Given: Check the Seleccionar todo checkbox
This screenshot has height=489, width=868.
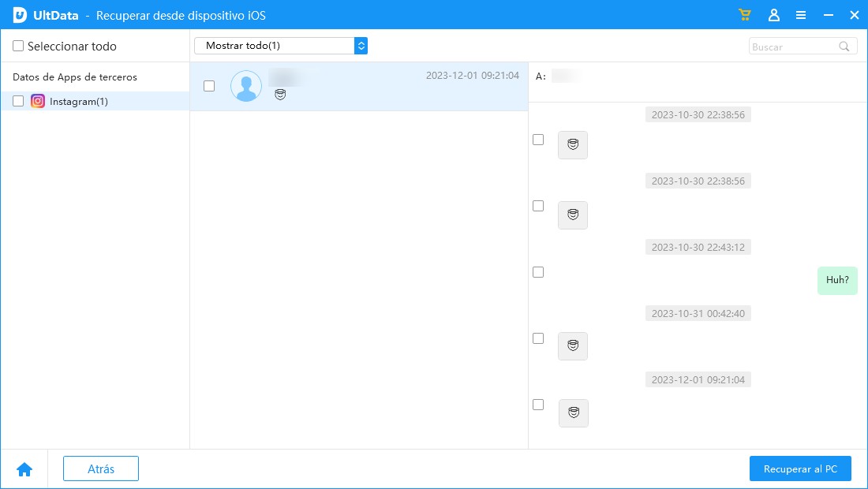Looking at the screenshot, I should coord(18,46).
